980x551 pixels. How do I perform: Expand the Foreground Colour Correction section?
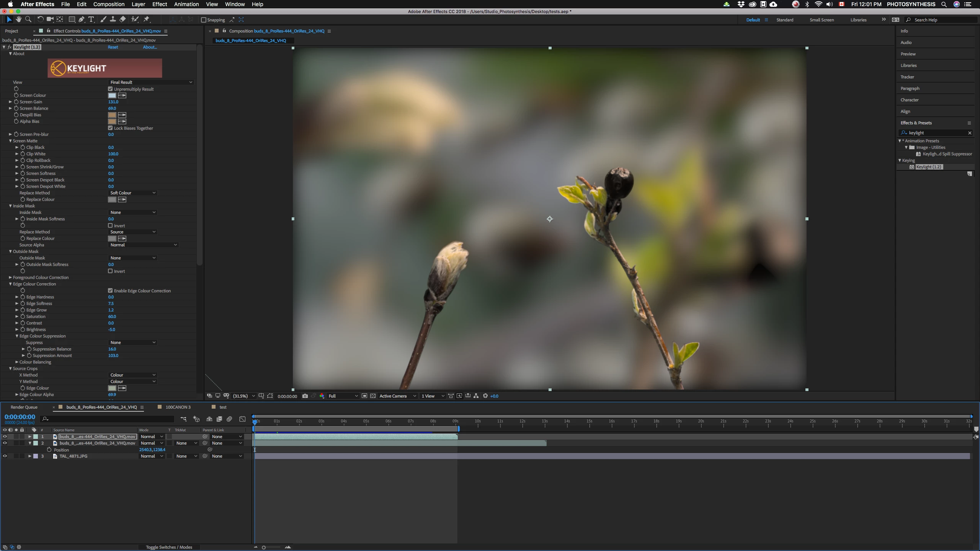(x=10, y=277)
